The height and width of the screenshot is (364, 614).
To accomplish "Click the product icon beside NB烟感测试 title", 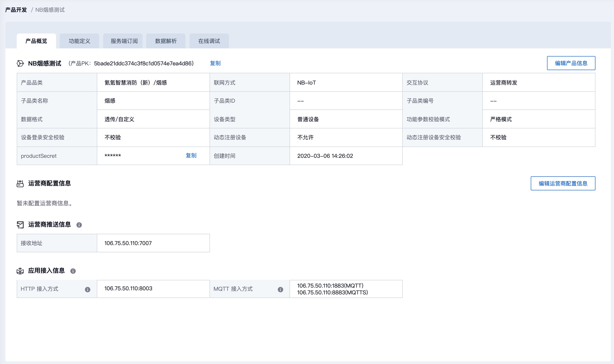I will tap(20, 64).
